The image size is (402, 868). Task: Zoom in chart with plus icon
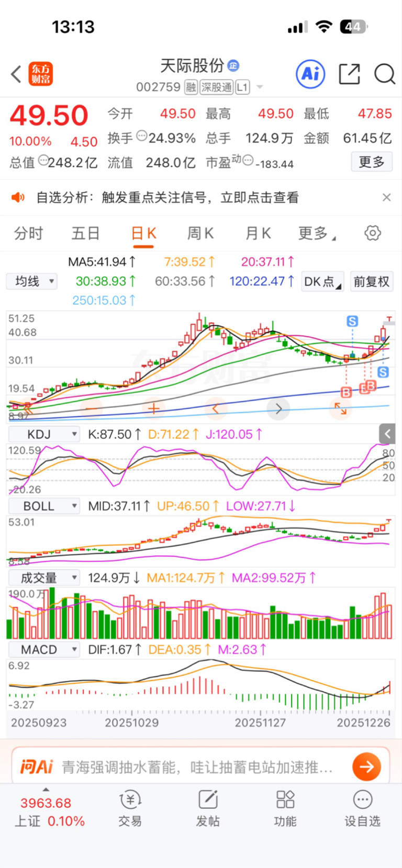(154, 408)
